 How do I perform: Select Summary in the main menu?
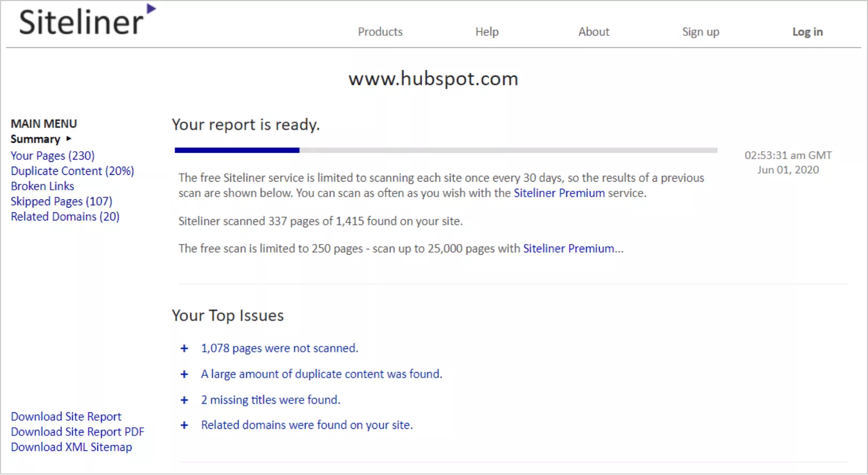point(35,139)
